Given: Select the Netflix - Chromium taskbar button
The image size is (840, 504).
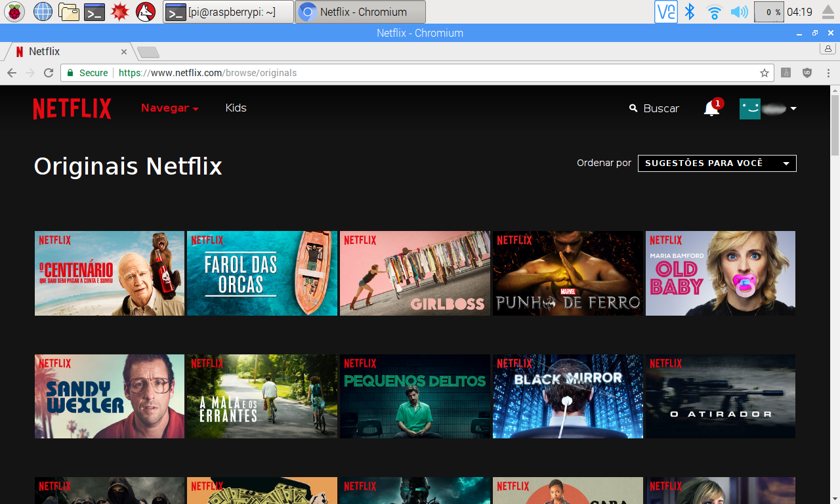Looking at the screenshot, I should 360,12.
